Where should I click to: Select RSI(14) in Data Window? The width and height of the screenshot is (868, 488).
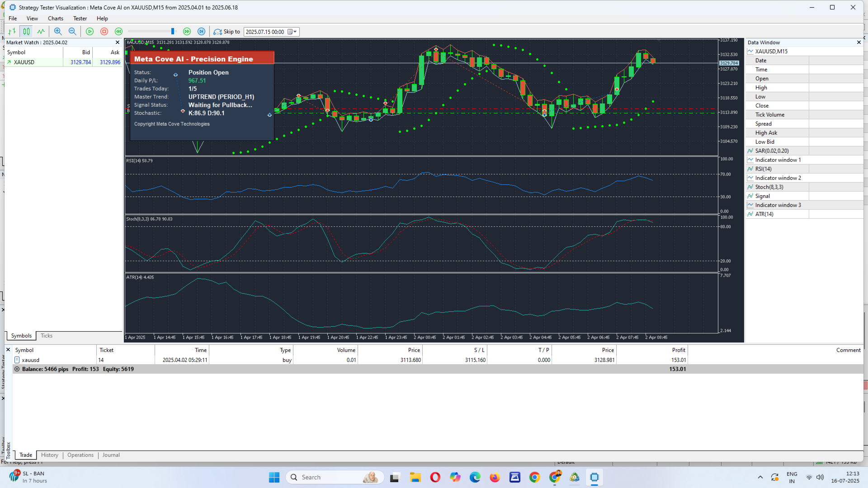[x=804, y=169]
